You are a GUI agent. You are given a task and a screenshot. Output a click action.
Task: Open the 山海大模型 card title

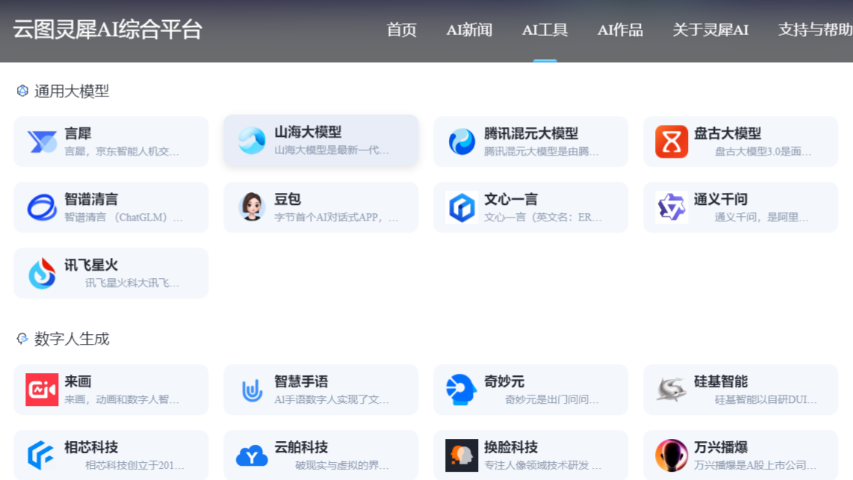click(308, 132)
